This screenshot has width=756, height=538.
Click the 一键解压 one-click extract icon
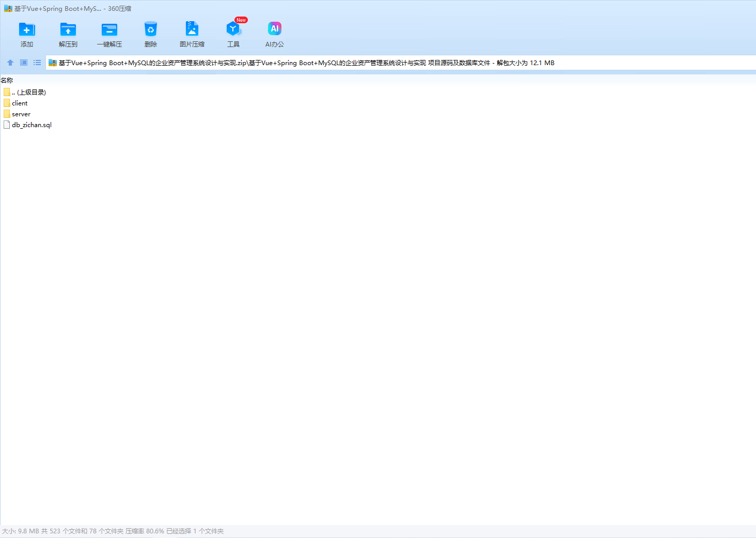pos(109,29)
